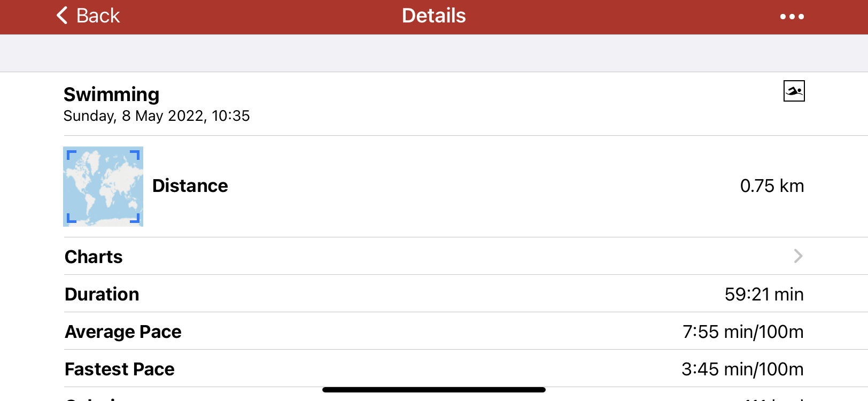Image resolution: width=868 pixels, height=401 pixels.
Task: Select the Distance label
Action: pos(190,186)
